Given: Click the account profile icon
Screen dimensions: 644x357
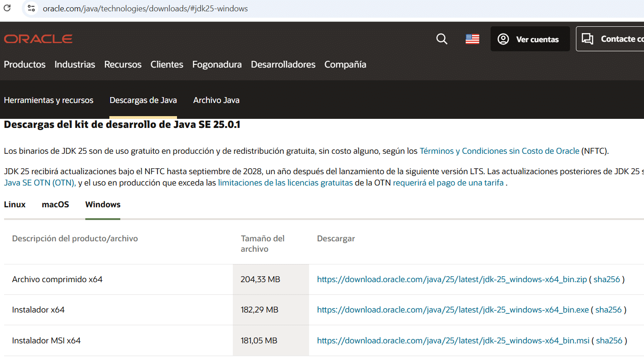Looking at the screenshot, I should pyautogui.click(x=503, y=39).
